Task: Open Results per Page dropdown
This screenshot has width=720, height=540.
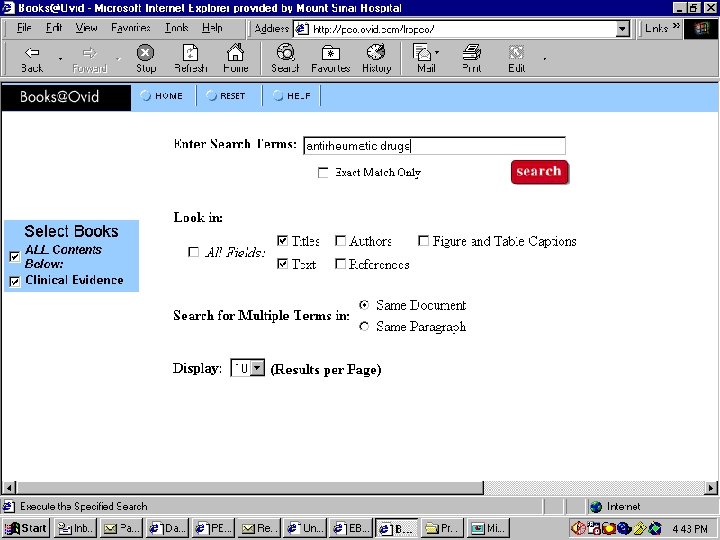Action: pos(258,368)
